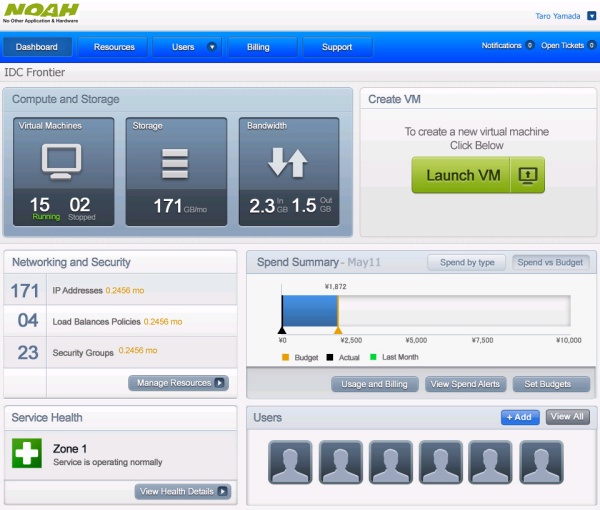Image resolution: width=600 pixels, height=510 pixels.
Task: Click the + Add user button
Action: click(519, 417)
